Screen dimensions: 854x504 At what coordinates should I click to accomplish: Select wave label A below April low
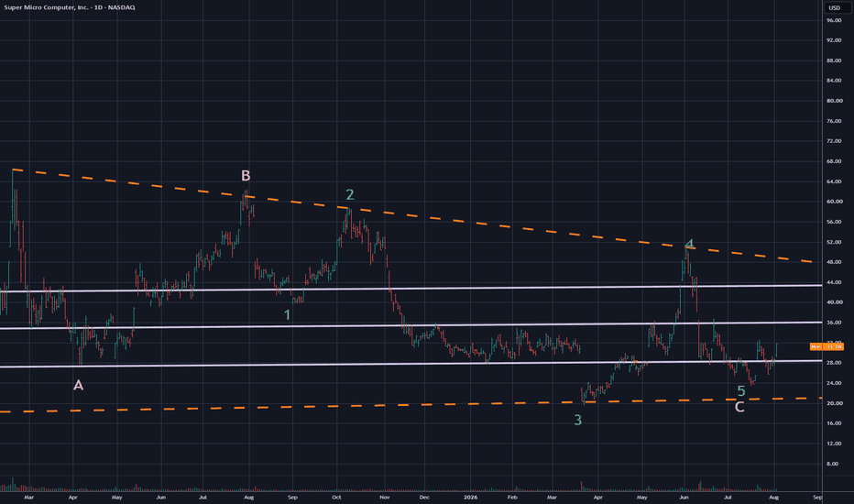79,385
